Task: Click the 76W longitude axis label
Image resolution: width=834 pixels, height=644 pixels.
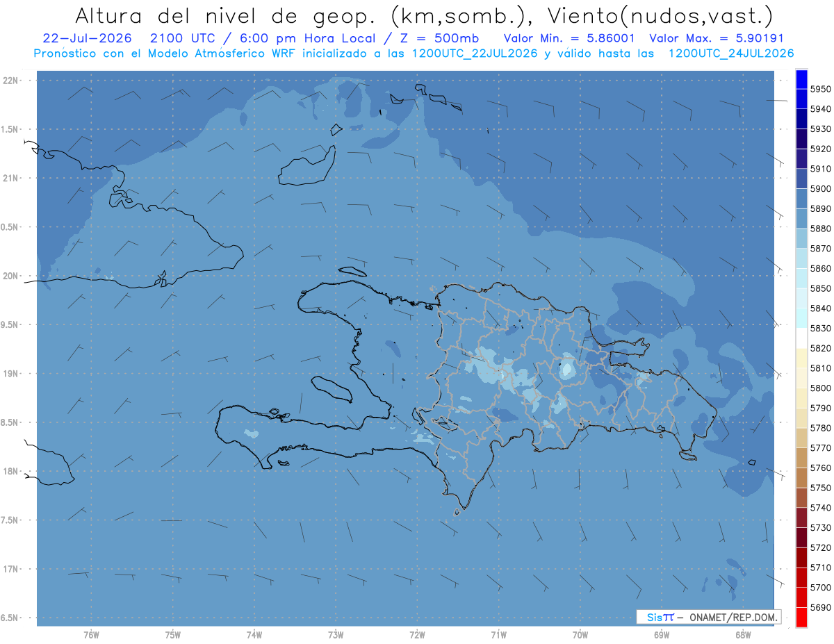Action: (91, 634)
